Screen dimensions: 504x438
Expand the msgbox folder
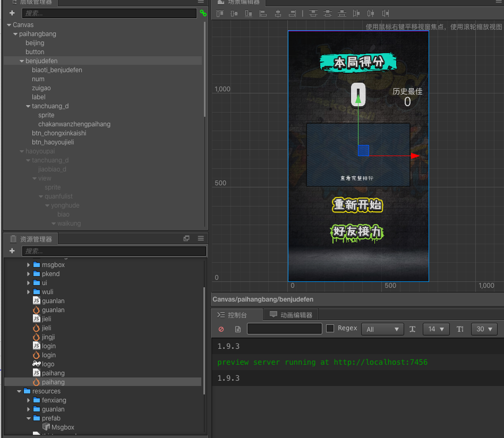pyautogui.click(x=28, y=265)
